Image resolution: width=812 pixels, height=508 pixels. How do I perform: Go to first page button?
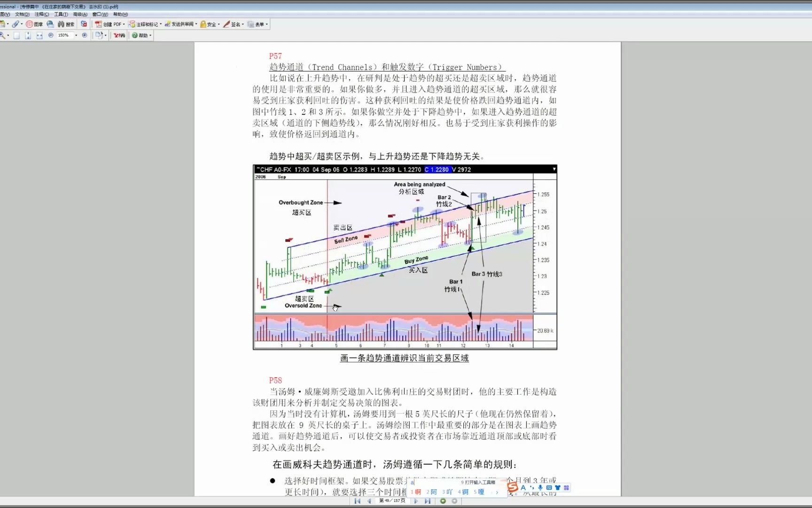pos(358,501)
